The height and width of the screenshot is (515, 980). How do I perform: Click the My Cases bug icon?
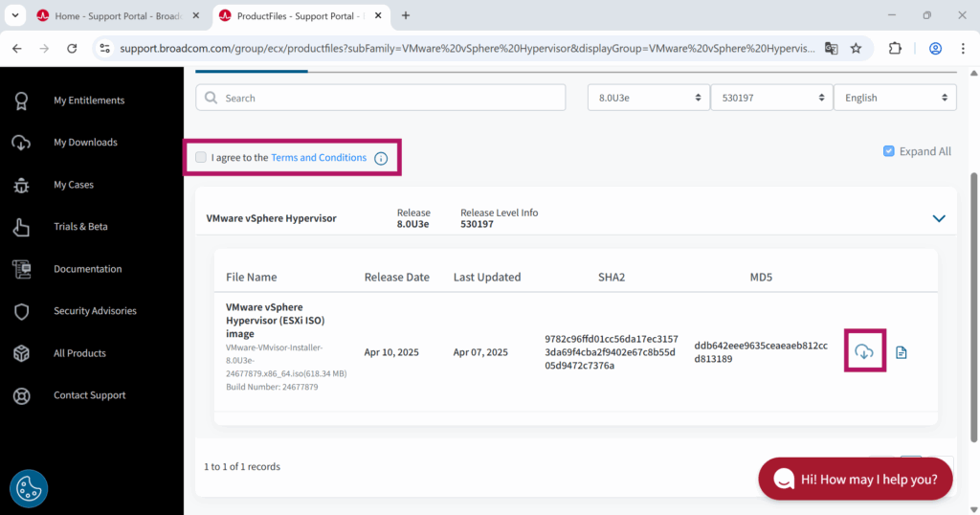(x=21, y=185)
